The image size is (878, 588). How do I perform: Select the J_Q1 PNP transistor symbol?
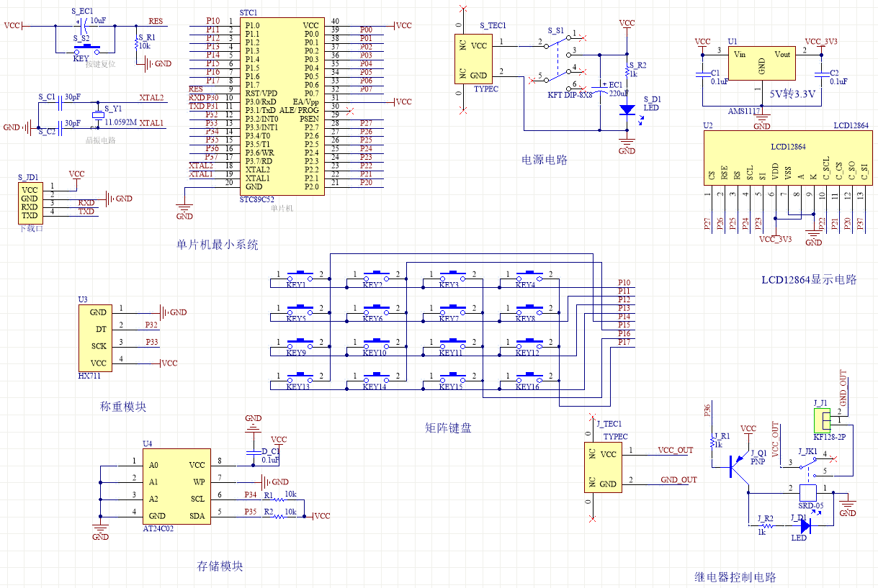739,466
